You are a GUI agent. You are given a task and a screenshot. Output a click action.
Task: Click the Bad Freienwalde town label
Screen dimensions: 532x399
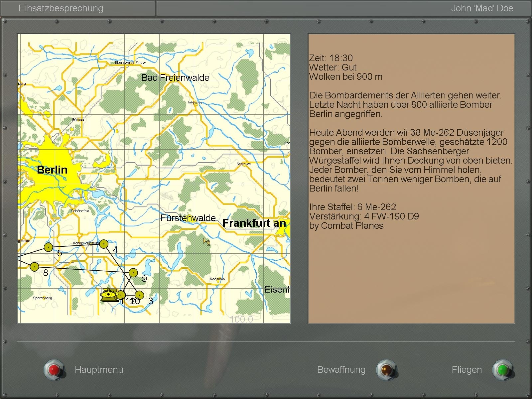(175, 78)
